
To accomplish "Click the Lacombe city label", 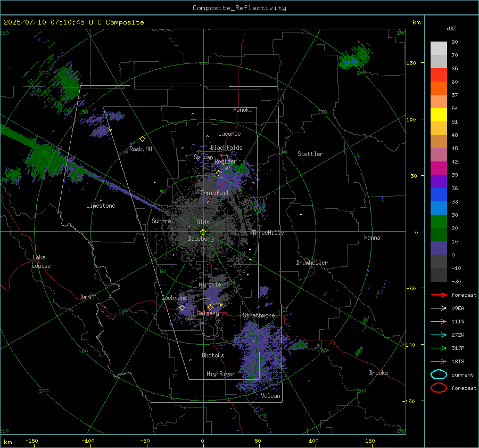I will pyautogui.click(x=229, y=134).
